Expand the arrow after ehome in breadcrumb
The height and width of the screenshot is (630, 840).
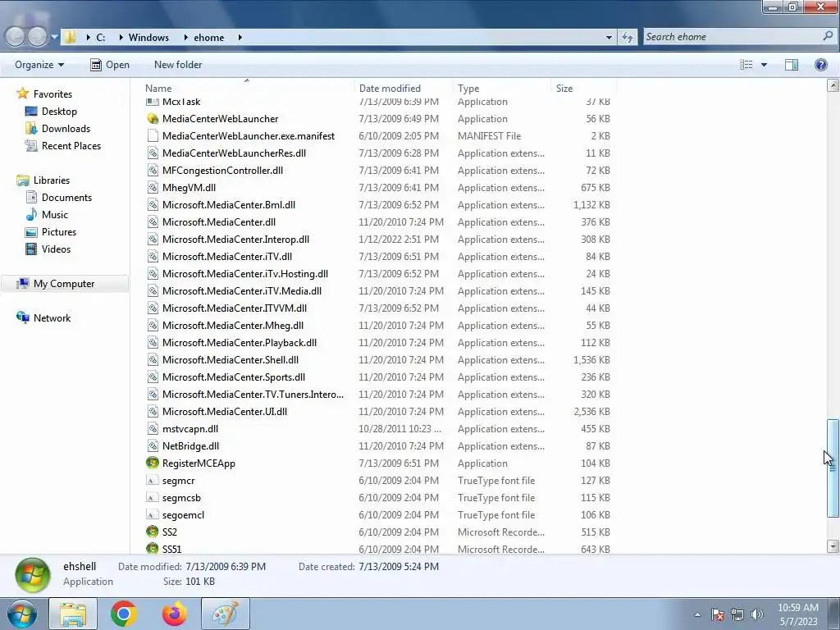(x=240, y=38)
